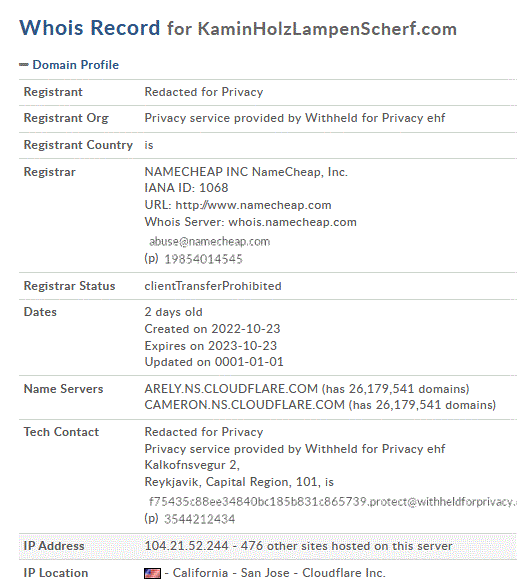Viewport: 517px width, 585px height.
Task: Click the clientTransferProhibited status
Action: [x=213, y=286]
